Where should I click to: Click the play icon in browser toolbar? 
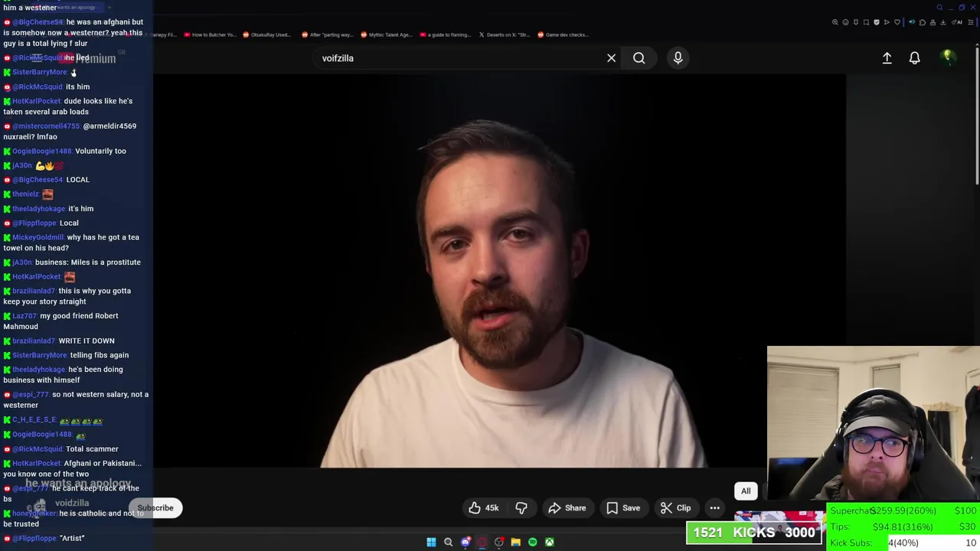coord(887,22)
